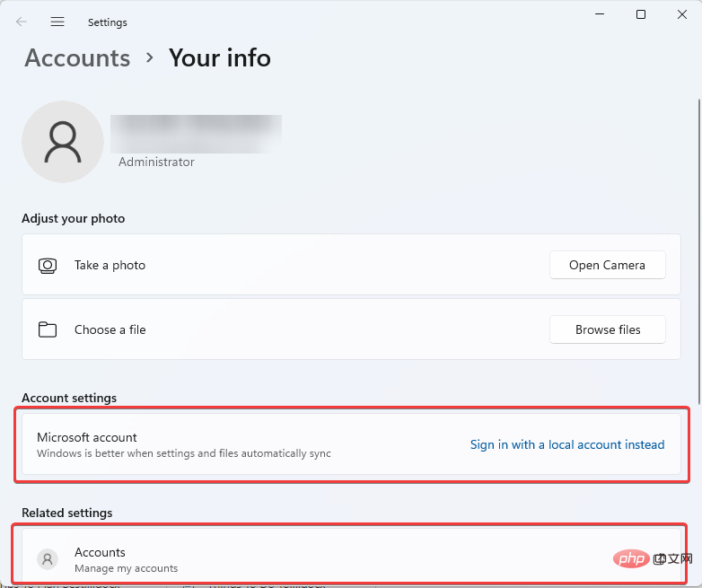Maximize the Settings window
This screenshot has width=702, height=588.
click(x=640, y=14)
